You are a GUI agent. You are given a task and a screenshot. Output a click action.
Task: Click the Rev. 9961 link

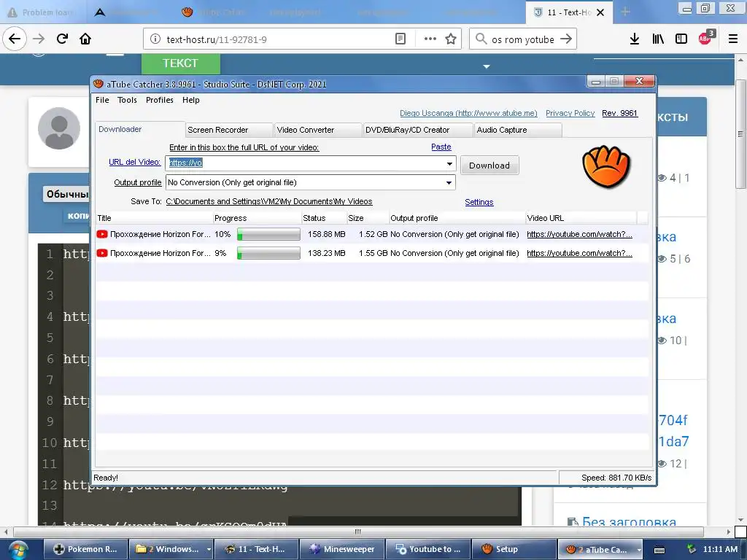619,113
